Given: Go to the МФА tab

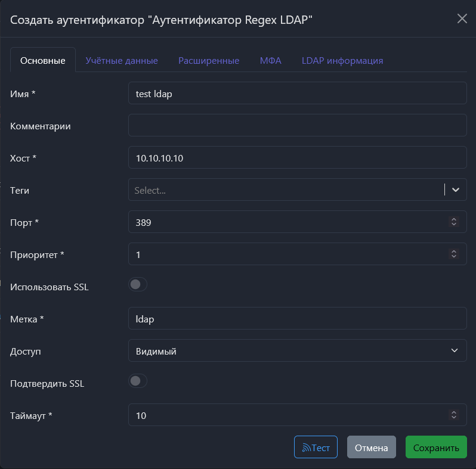Looking at the screenshot, I should point(270,61).
